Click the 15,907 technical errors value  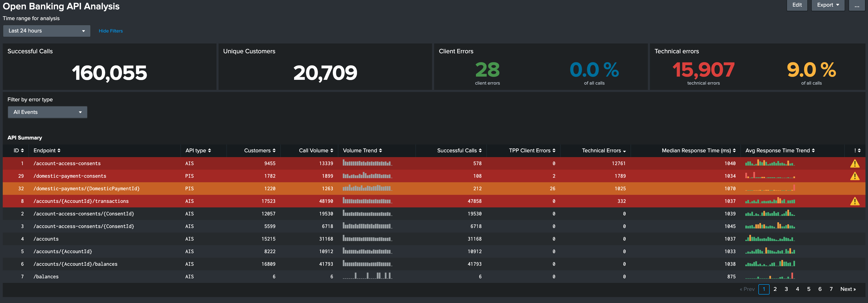click(x=703, y=70)
